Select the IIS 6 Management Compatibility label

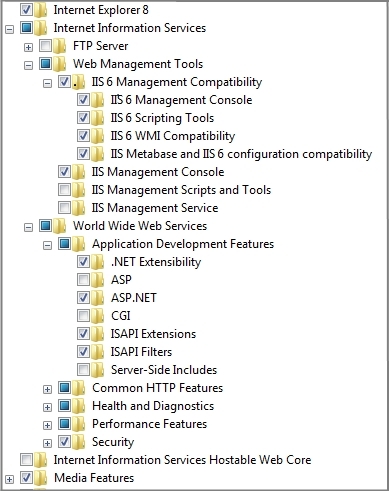click(x=177, y=82)
